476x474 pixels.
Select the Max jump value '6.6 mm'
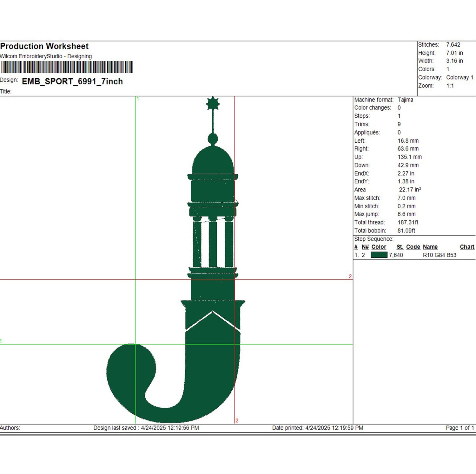407,214
